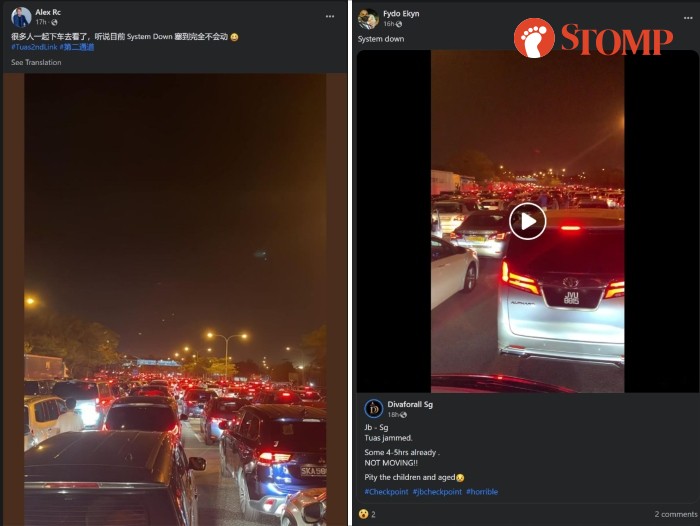
Task: Open the #Tuas2ndLink hashtag
Action: click(x=34, y=47)
